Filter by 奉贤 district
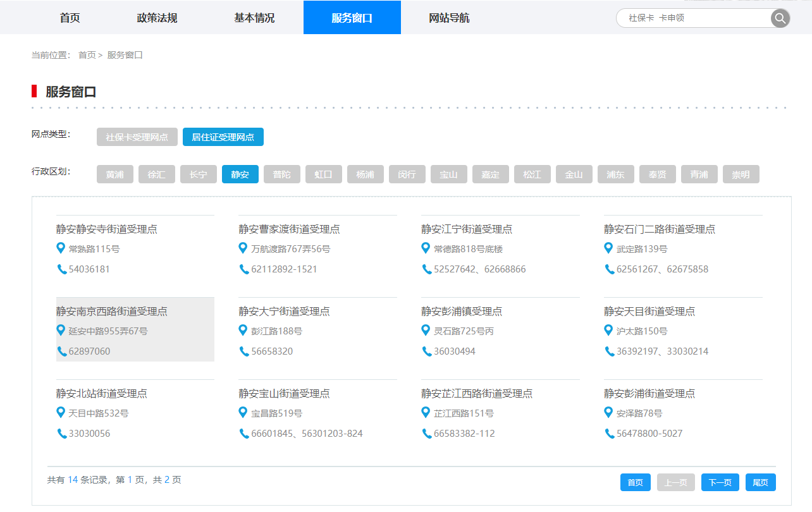Screen dimensions: 812x512 658,174
